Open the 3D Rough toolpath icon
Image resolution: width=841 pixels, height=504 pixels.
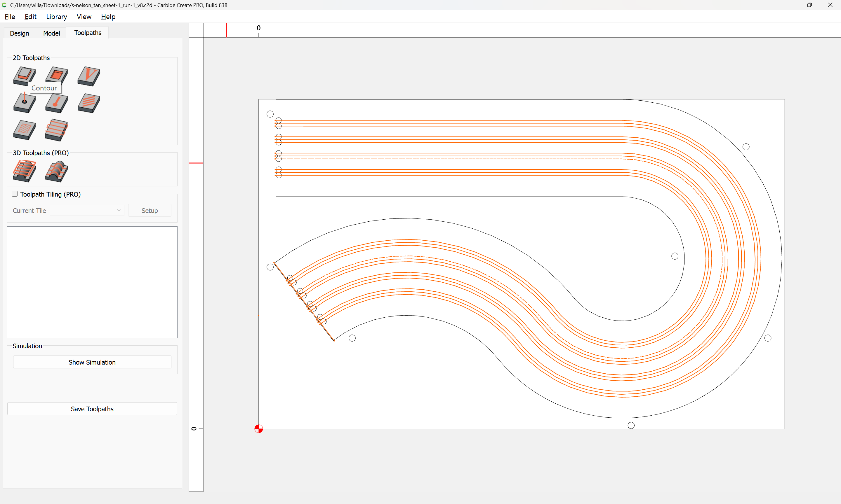24,171
